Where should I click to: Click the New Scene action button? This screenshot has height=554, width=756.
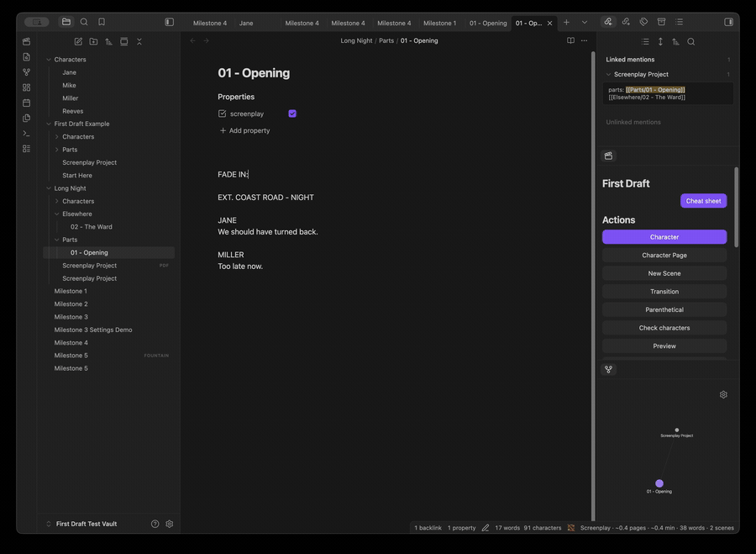(x=664, y=273)
